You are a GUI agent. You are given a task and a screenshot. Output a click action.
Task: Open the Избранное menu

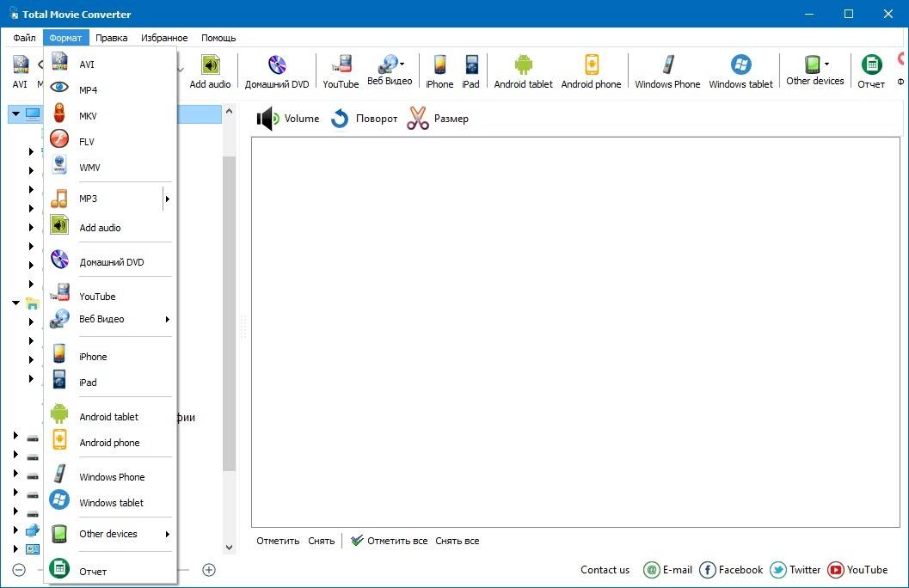pyautogui.click(x=164, y=38)
